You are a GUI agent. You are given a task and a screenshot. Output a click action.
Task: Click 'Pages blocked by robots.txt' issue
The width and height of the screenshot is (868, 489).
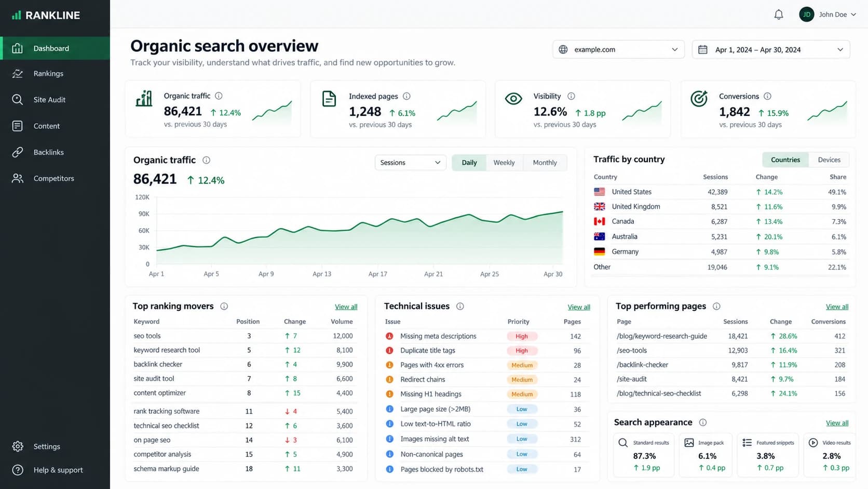point(442,469)
